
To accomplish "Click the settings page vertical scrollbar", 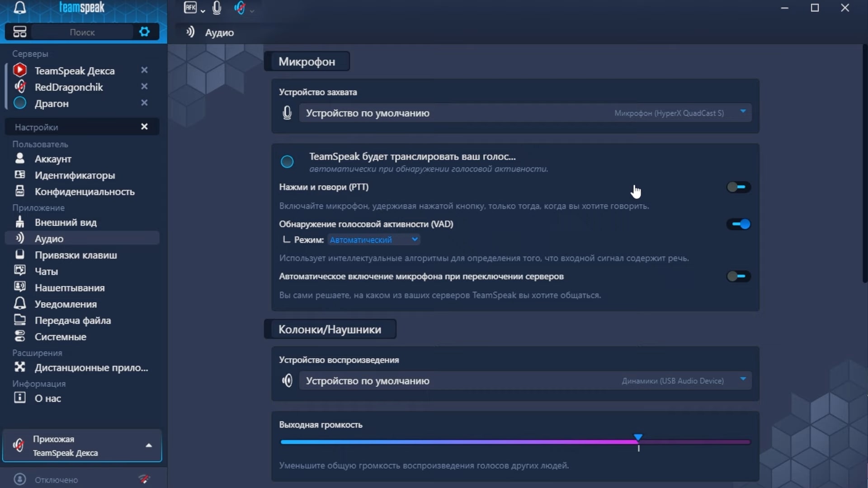I will (865, 163).
